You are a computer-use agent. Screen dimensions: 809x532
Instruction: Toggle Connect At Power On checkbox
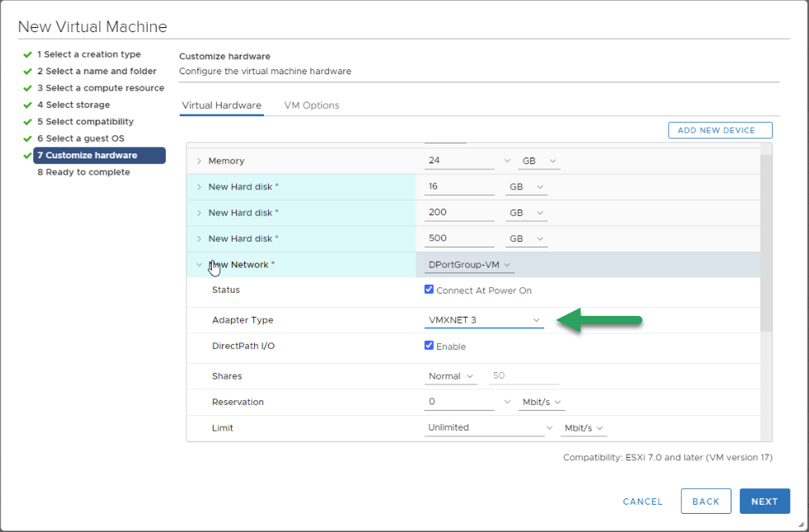coord(429,290)
